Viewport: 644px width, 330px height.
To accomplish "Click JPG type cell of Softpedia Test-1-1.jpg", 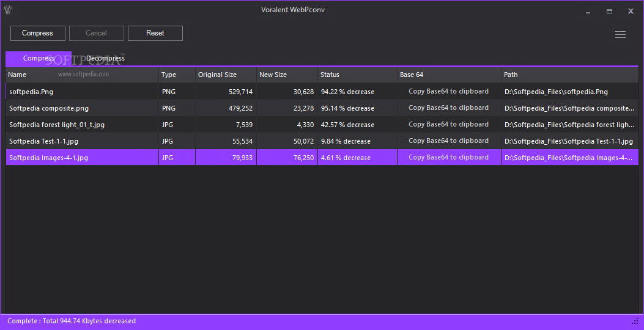I will [168, 141].
